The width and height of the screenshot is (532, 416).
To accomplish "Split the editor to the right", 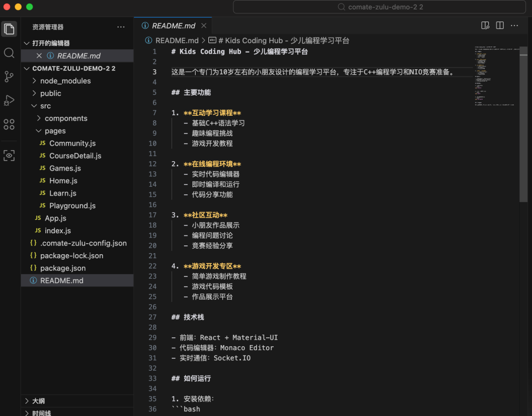I will pos(500,26).
